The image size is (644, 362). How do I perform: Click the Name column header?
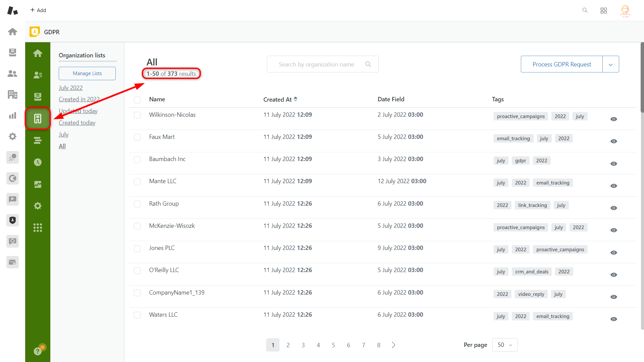[x=157, y=99]
